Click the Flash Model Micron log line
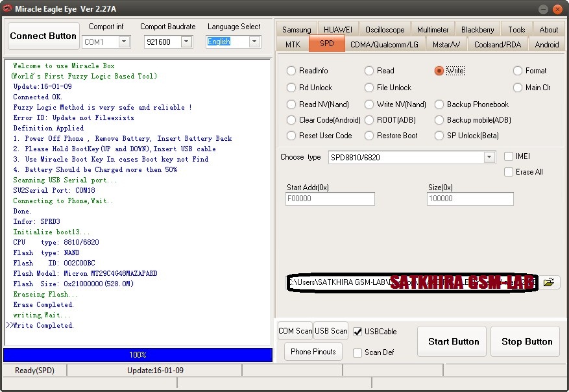Screen dimensions: 569x392 pyautogui.click(x=85, y=273)
